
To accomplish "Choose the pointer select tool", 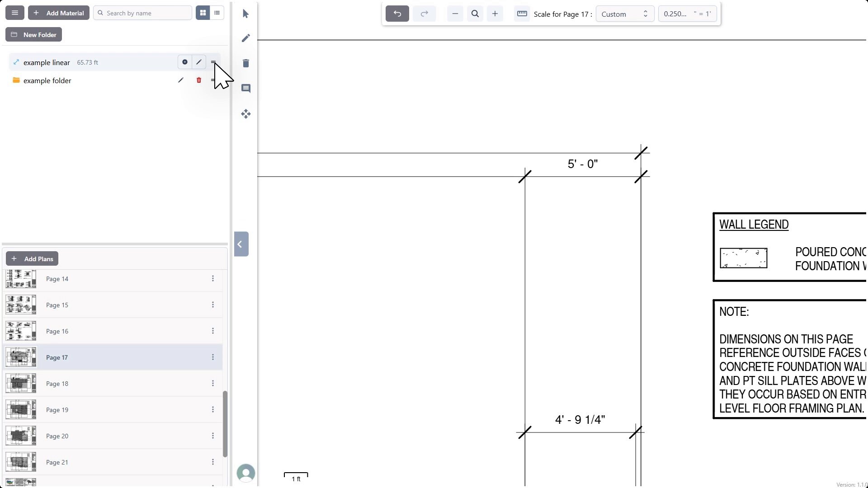I will click(x=246, y=14).
